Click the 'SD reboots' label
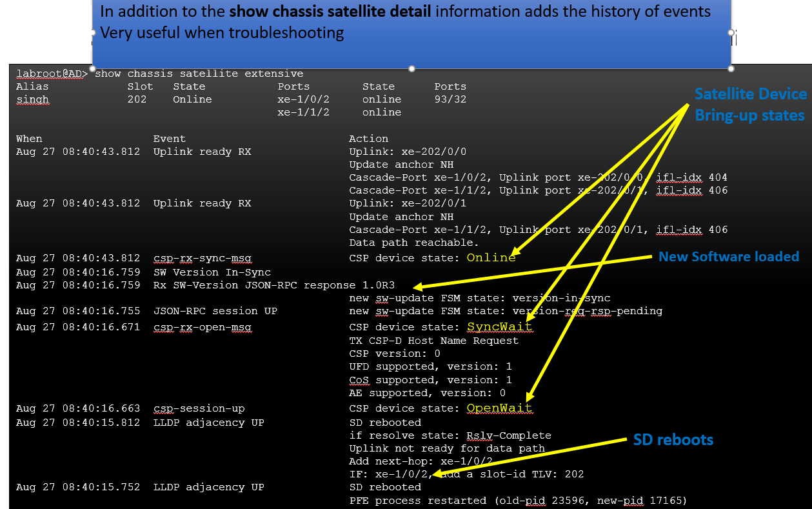The width and height of the screenshot is (812, 509). click(673, 440)
